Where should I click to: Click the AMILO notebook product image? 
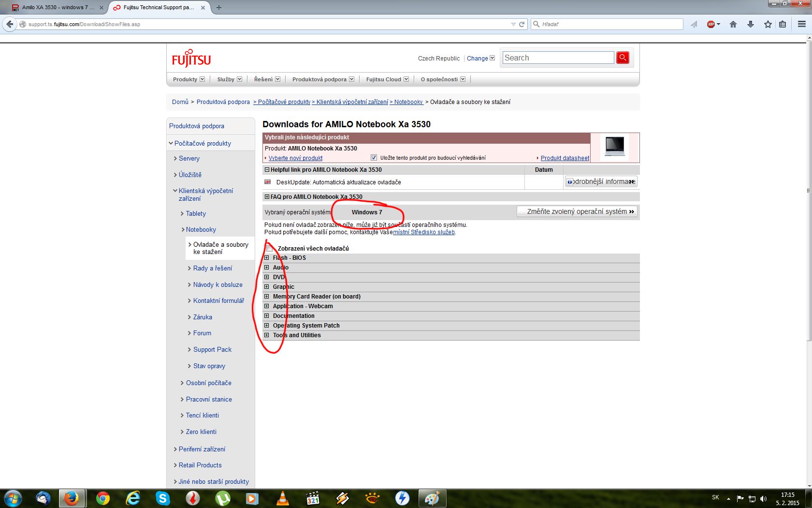point(615,147)
